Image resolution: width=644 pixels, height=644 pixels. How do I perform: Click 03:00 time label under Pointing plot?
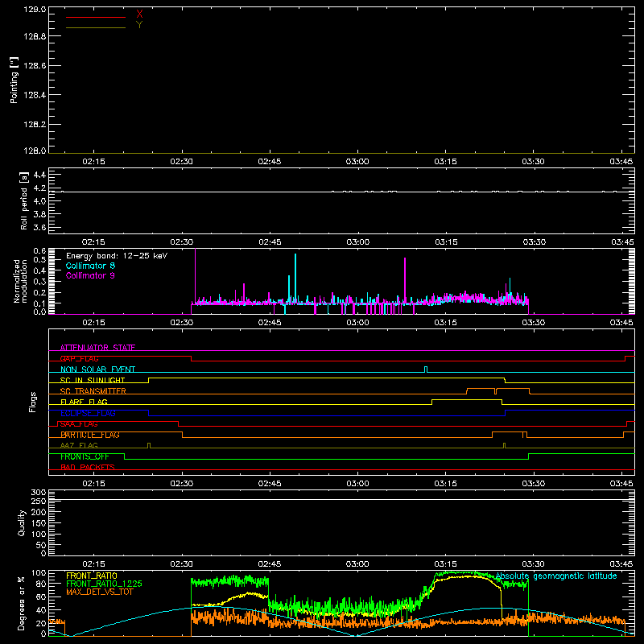pos(357,162)
